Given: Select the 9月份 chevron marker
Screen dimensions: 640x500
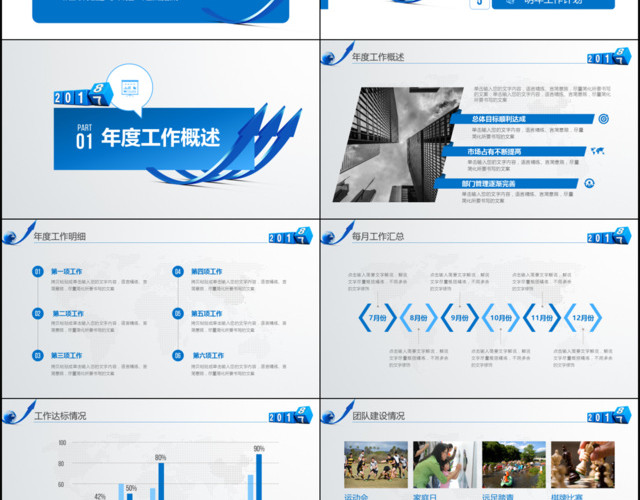Looking at the screenshot, I should click(460, 318).
